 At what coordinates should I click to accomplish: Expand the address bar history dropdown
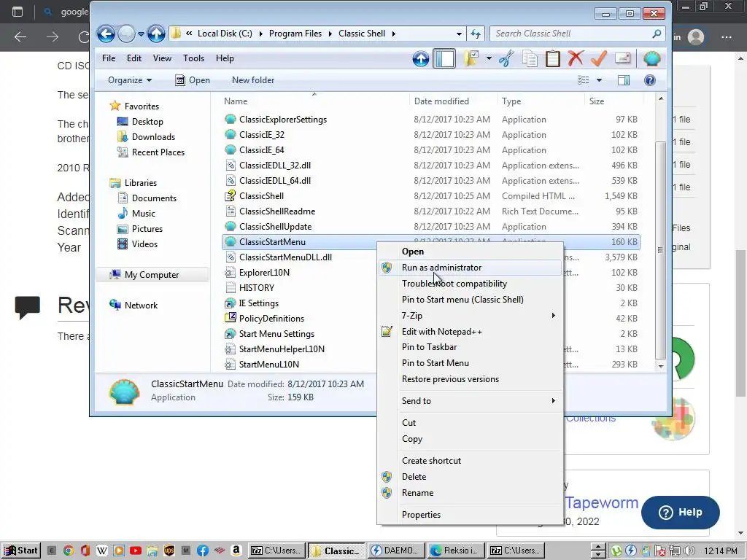tap(459, 34)
